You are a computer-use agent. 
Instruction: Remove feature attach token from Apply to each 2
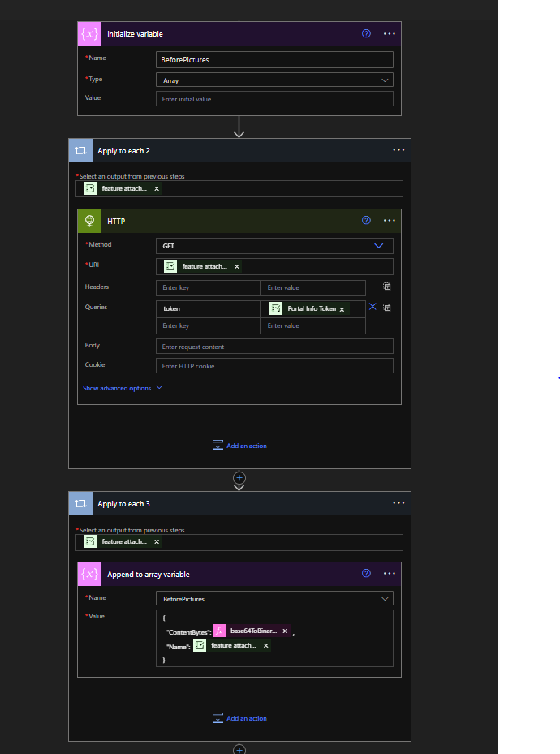tap(157, 189)
